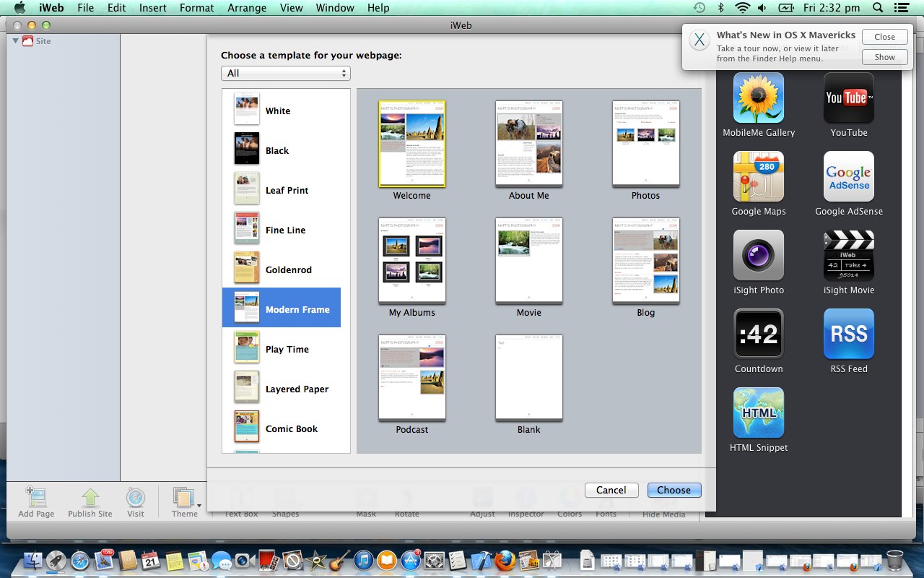Image resolution: width=924 pixels, height=578 pixels.
Task: Click the menu bar clock Fri 2:32 pm
Action: [830, 8]
